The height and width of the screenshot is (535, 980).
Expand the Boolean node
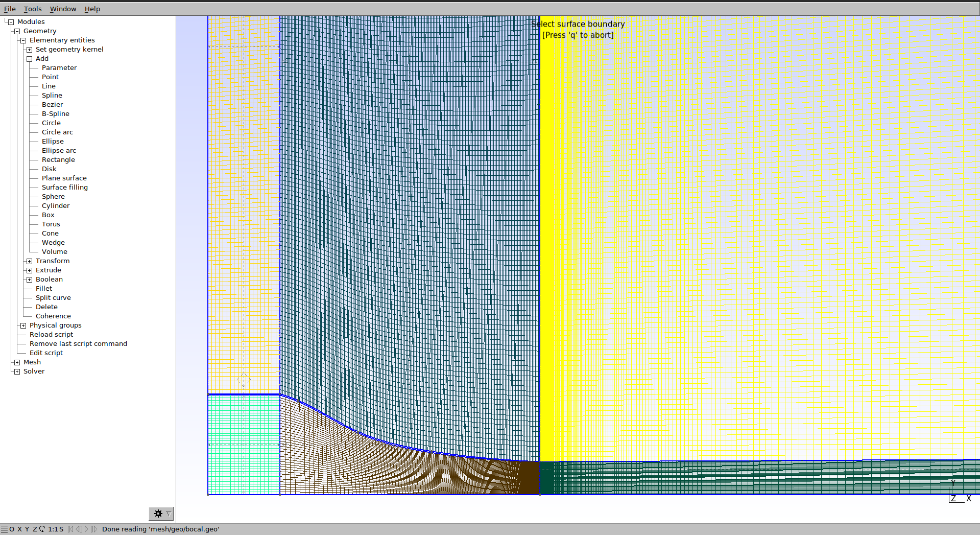pos(29,280)
